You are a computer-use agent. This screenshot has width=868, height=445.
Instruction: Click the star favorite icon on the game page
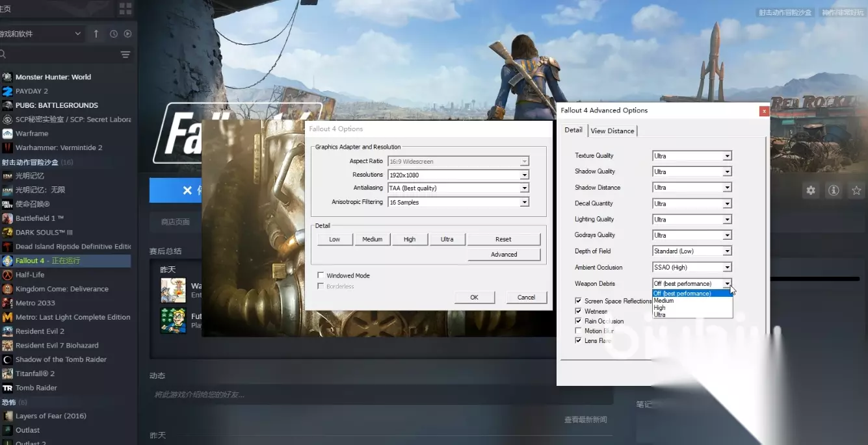tap(856, 190)
